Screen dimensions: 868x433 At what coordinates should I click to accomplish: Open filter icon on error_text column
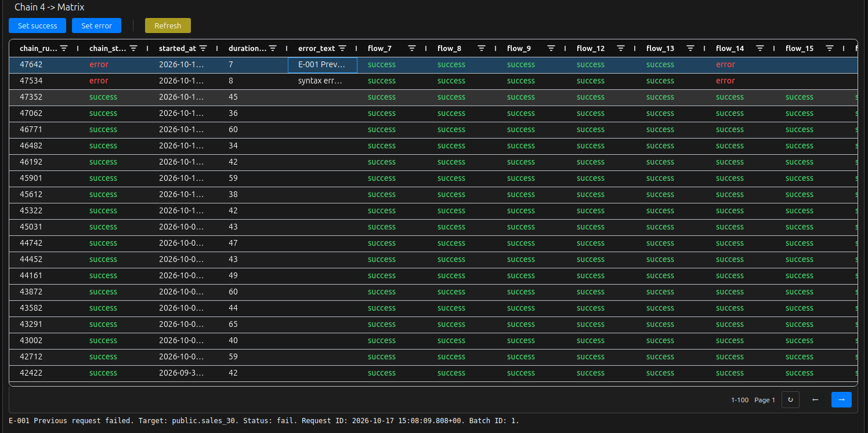(x=342, y=48)
